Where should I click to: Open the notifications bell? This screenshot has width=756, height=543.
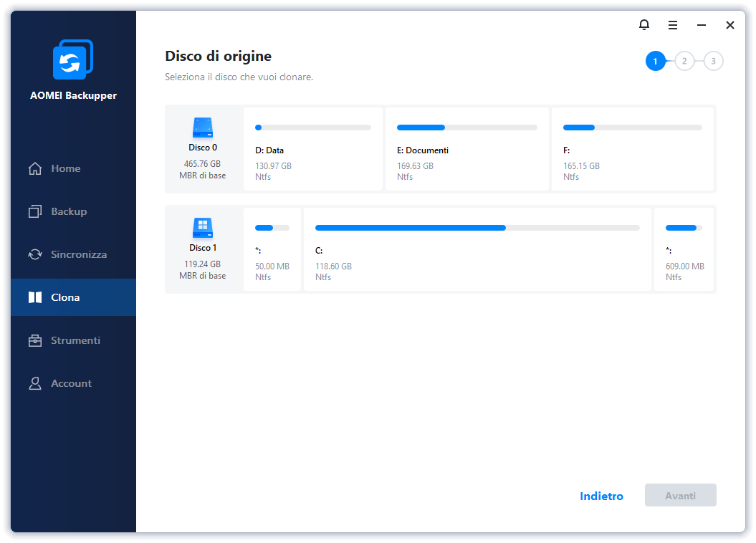(x=643, y=24)
